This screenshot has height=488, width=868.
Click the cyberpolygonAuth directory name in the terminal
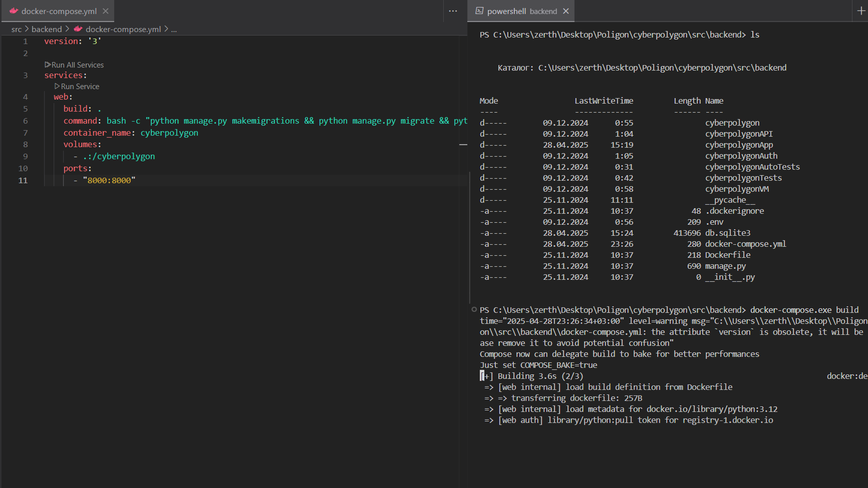tap(741, 156)
